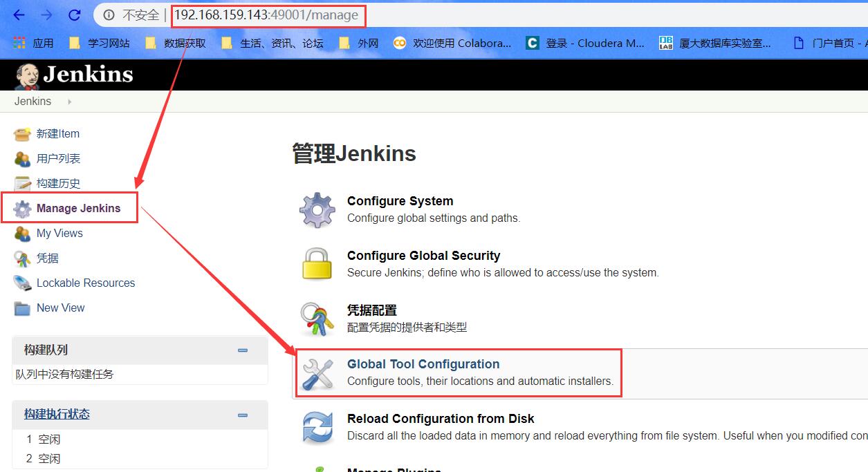Viewport: 868px width, 472px height.
Task: Click the 凭据配置 keys icon
Action: point(317,319)
